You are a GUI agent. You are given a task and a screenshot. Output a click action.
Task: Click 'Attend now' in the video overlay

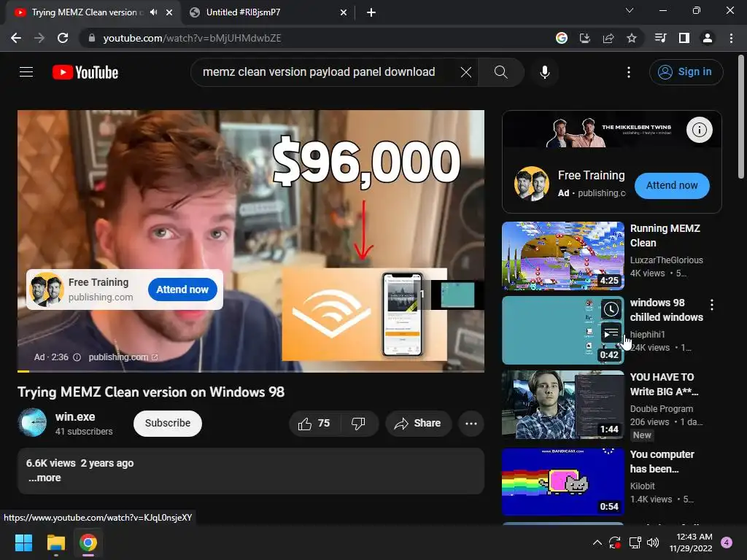pyautogui.click(x=182, y=289)
